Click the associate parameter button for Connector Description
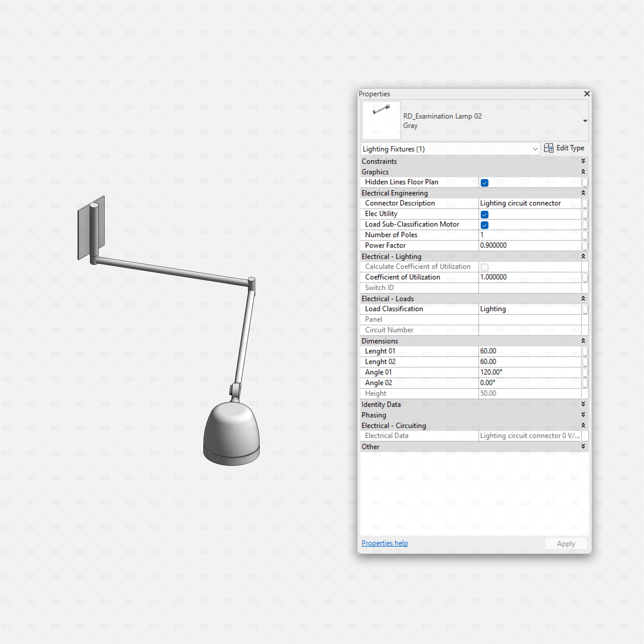This screenshot has height=644, width=644. [x=586, y=203]
